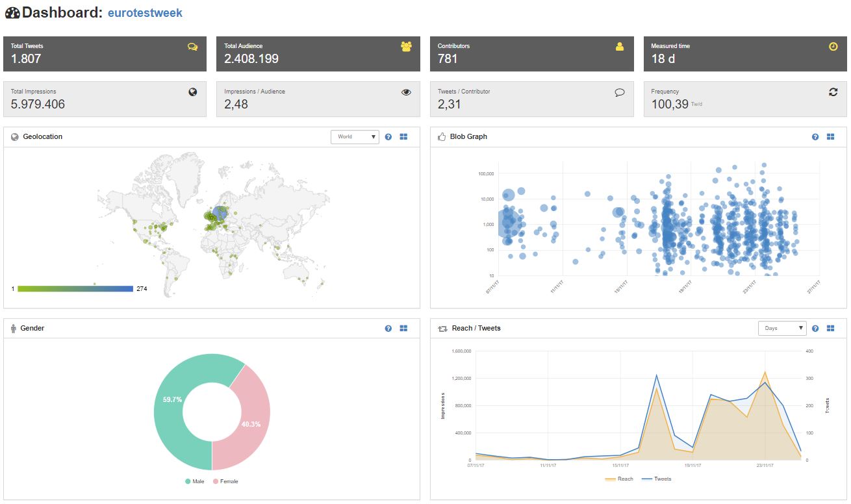
Task: Click the grid layout icon in Gender panel
Action: tap(403, 329)
